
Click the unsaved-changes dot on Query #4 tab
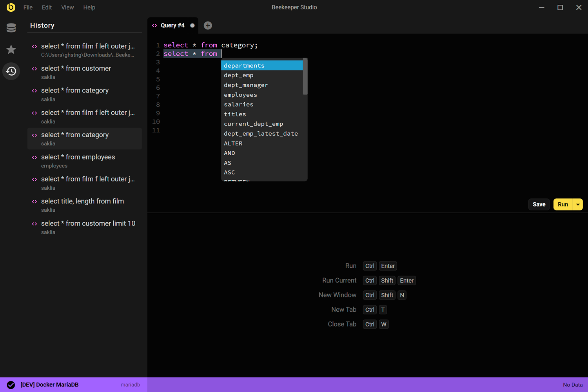point(192,25)
